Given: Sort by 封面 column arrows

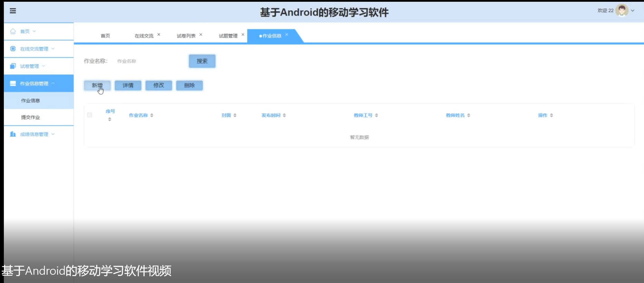Looking at the screenshot, I should click(235, 115).
